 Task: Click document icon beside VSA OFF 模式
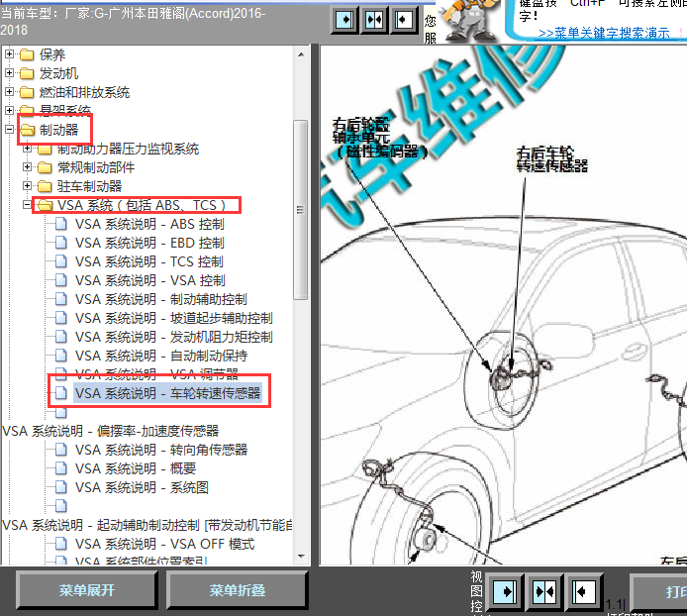point(61,544)
